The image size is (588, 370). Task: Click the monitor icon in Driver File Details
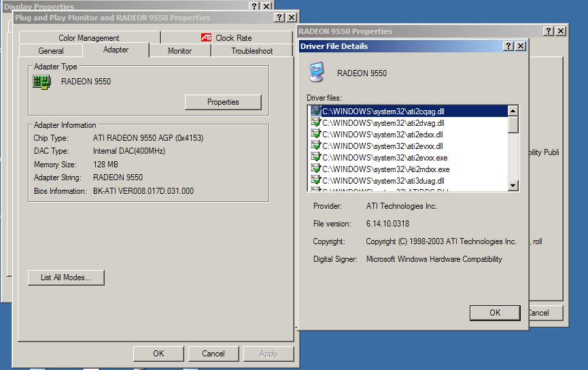(x=316, y=72)
